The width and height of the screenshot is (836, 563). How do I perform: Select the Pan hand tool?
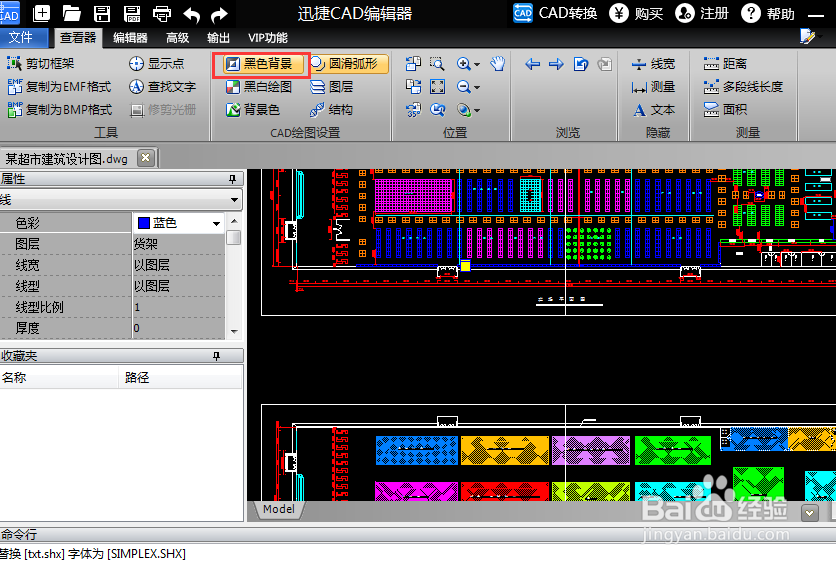(497, 64)
